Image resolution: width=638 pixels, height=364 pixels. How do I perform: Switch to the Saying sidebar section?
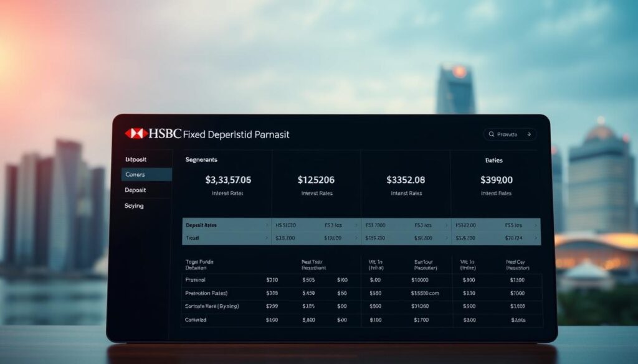(135, 205)
